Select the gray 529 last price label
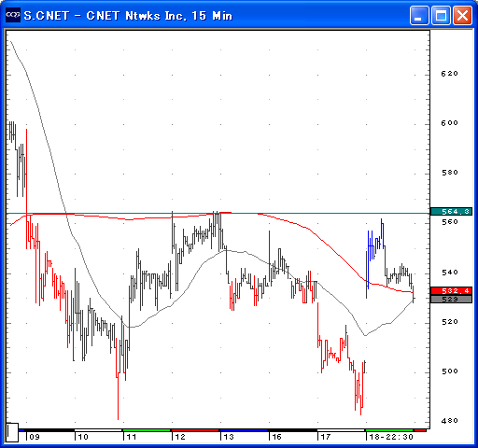The width and height of the screenshot is (478, 448). [x=451, y=300]
